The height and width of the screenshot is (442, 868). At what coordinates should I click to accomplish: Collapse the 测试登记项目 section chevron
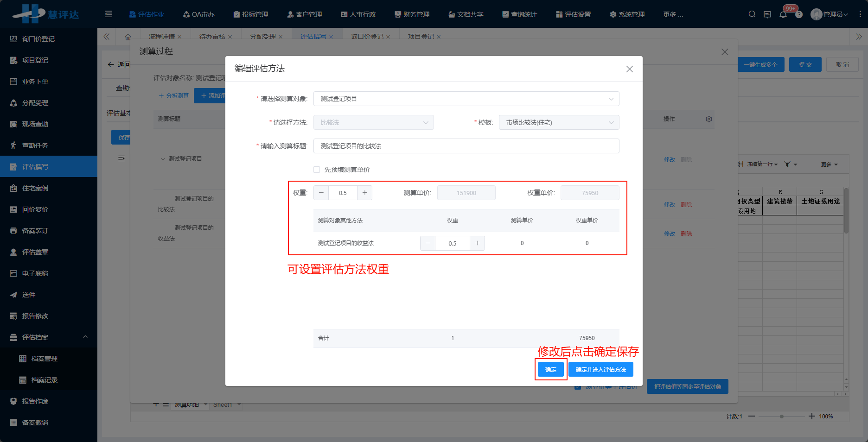162,158
